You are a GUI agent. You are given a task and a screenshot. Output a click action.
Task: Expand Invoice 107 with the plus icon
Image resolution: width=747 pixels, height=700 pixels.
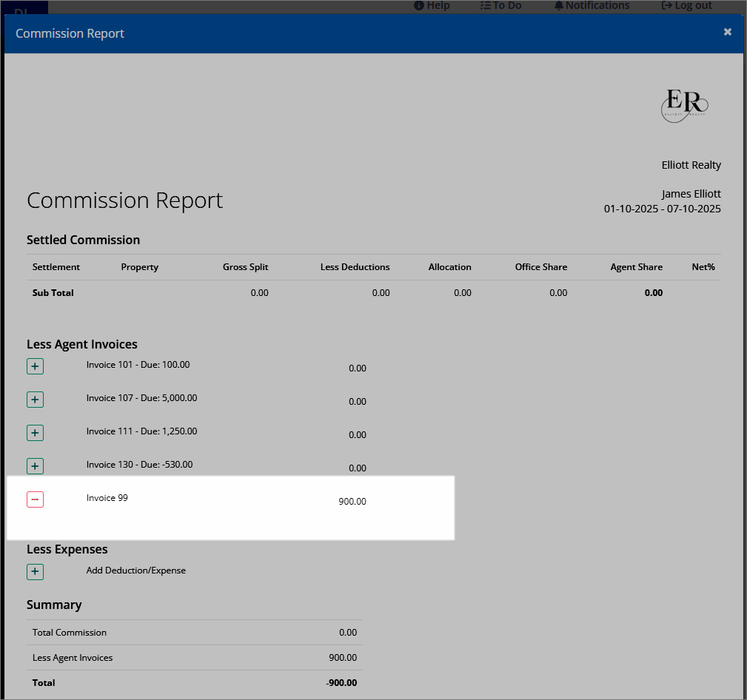point(36,400)
